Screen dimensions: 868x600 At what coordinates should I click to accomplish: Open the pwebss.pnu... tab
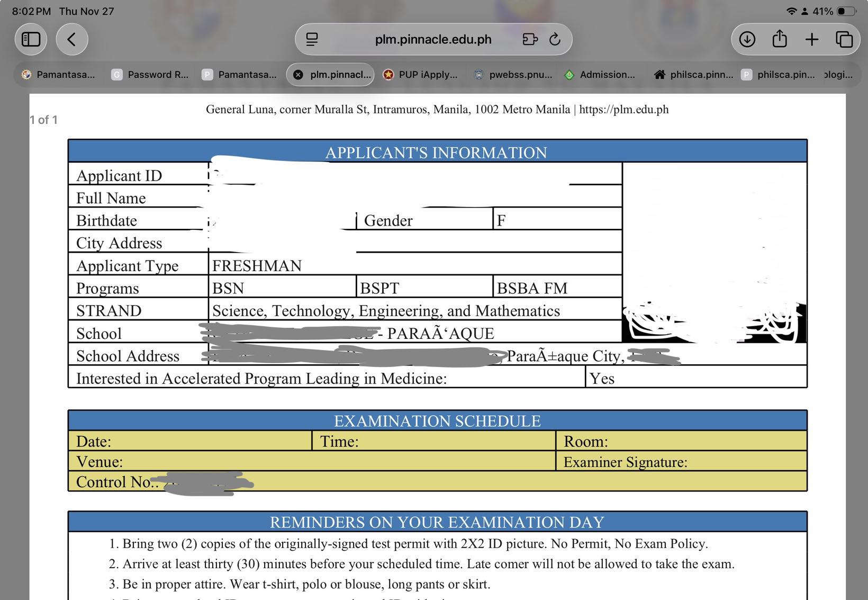click(513, 75)
